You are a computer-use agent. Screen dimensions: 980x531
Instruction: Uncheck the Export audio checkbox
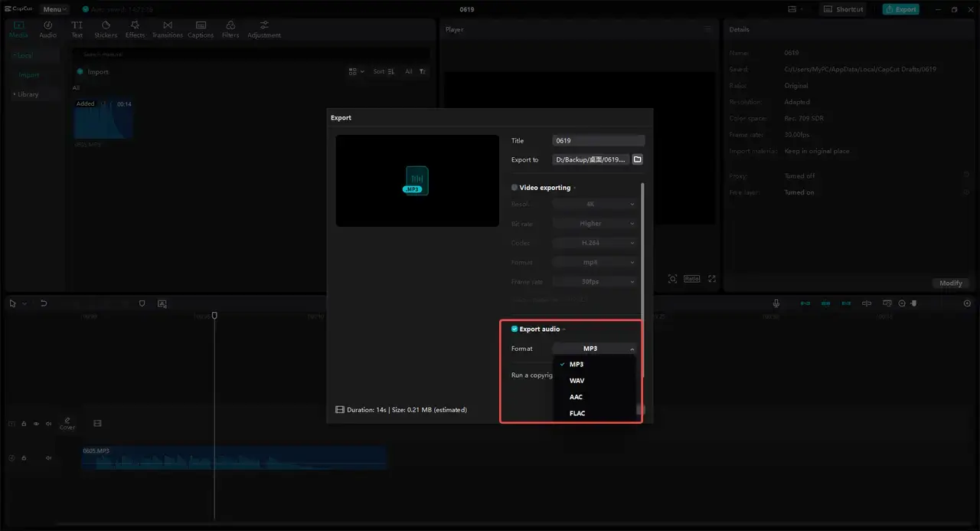pos(514,329)
